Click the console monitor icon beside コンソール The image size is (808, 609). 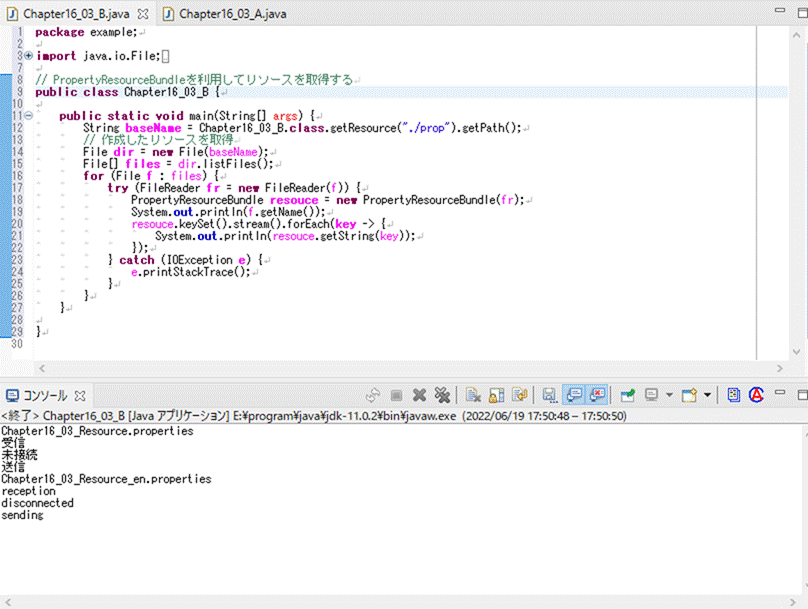pos(12,396)
